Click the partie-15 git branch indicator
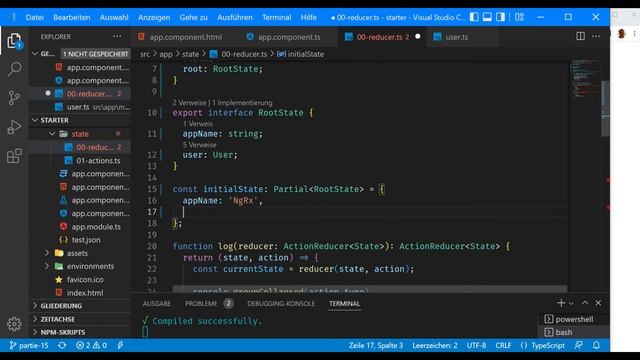 [x=29, y=345]
